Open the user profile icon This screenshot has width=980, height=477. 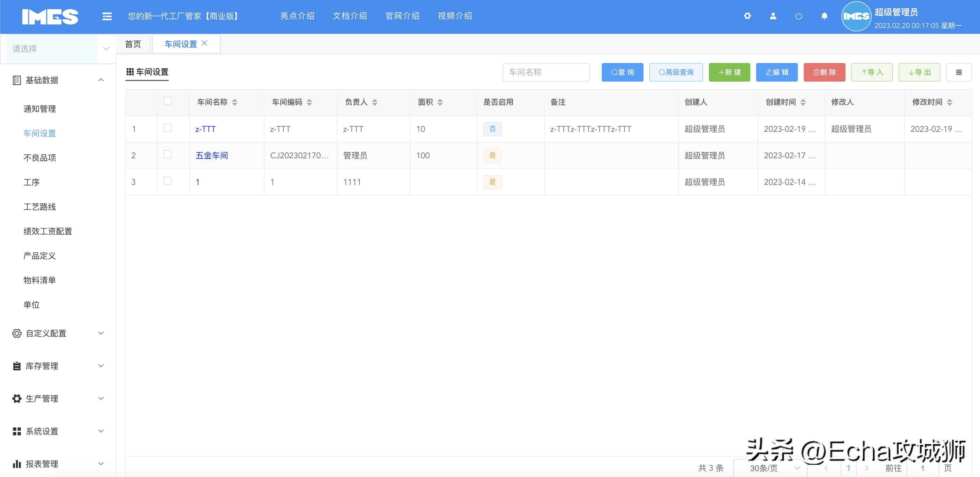tap(773, 16)
